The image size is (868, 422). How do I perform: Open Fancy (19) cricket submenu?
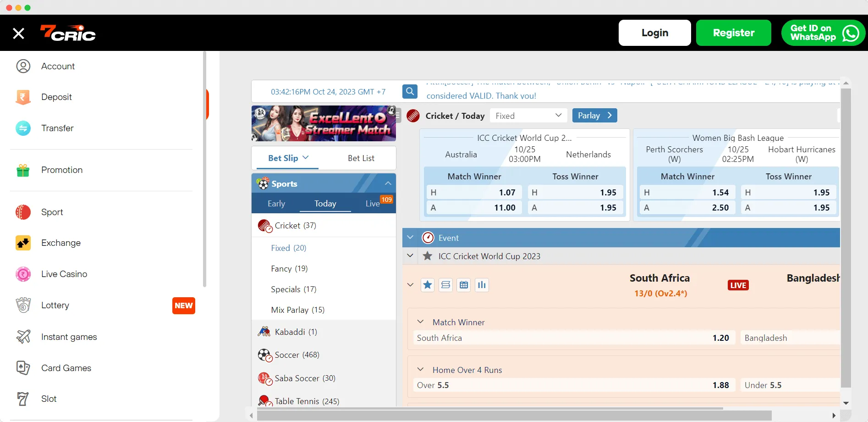(289, 268)
